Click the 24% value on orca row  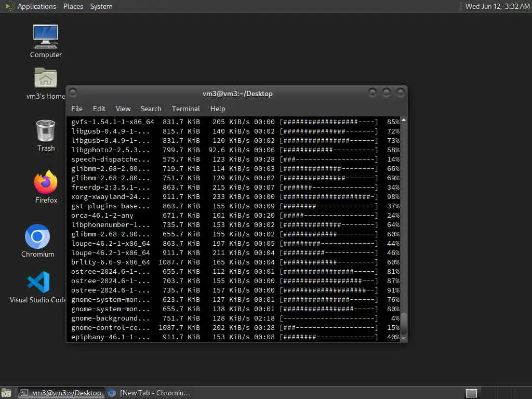[x=393, y=216]
